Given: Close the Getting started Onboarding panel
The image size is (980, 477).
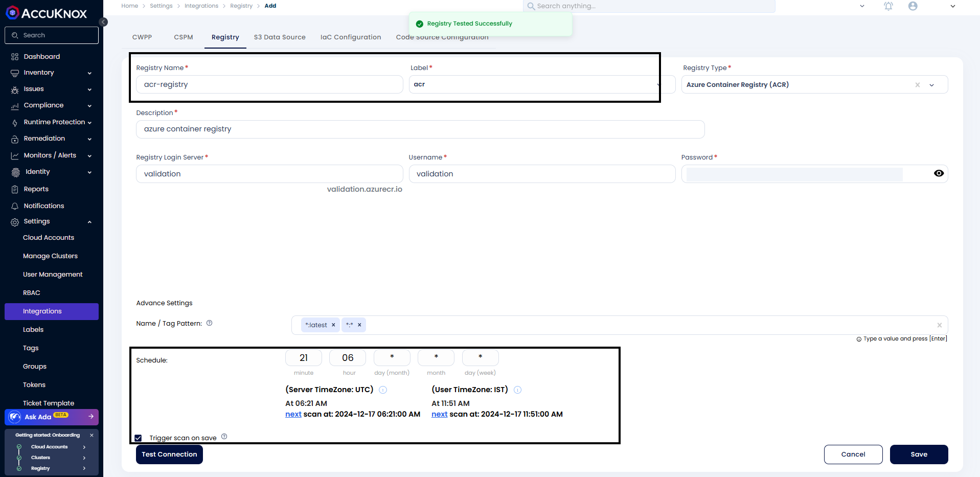Looking at the screenshot, I should click(x=92, y=435).
